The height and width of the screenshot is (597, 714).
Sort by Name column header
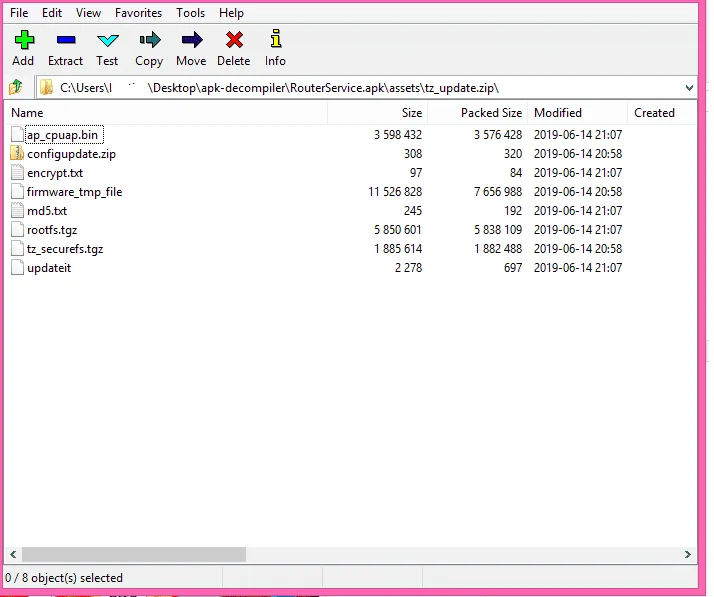[x=166, y=113]
